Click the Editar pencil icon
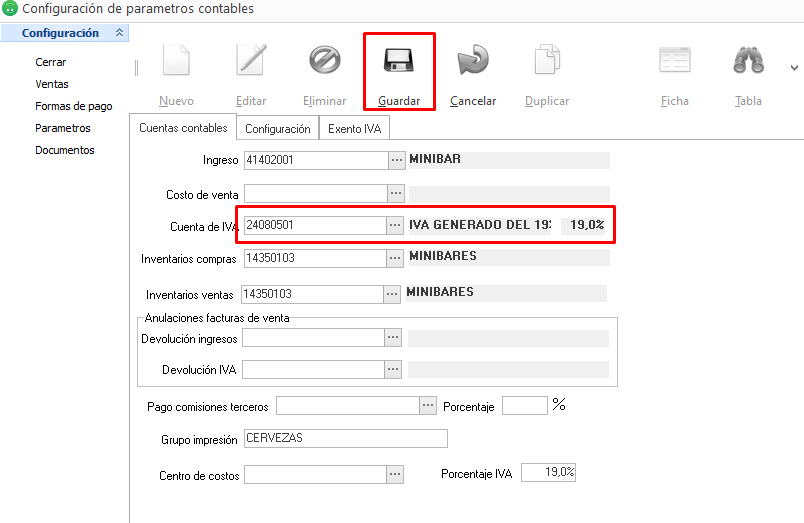 pos(251,62)
